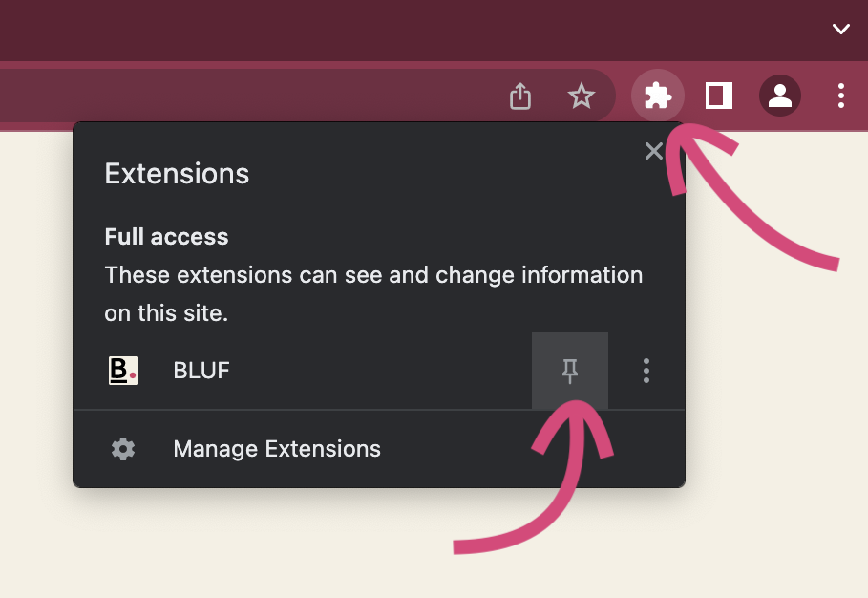The height and width of the screenshot is (598, 868).
Task: Toggle the browser side panel icon
Action: (x=719, y=96)
